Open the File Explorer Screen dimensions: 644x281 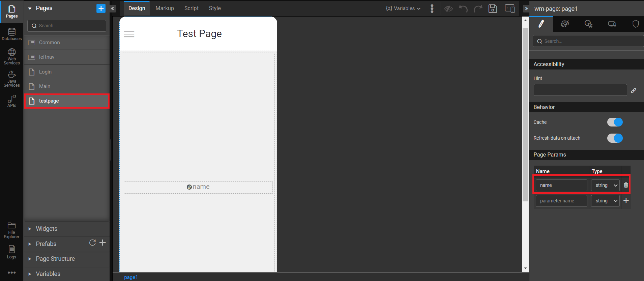tap(11, 230)
